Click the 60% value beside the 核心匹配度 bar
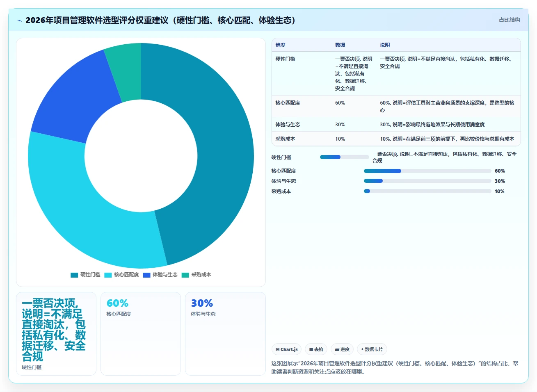Screen dimensions: 537x392 click(x=500, y=171)
